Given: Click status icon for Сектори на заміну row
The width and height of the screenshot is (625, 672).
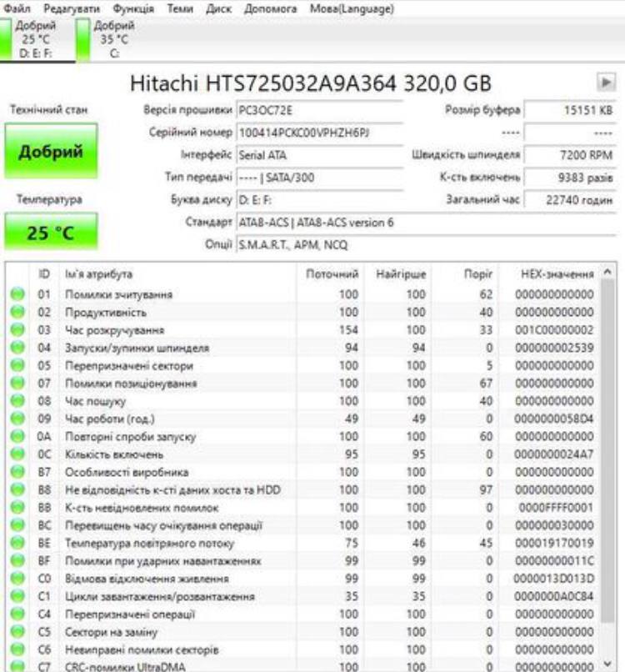Looking at the screenshot, I should 17,632.
